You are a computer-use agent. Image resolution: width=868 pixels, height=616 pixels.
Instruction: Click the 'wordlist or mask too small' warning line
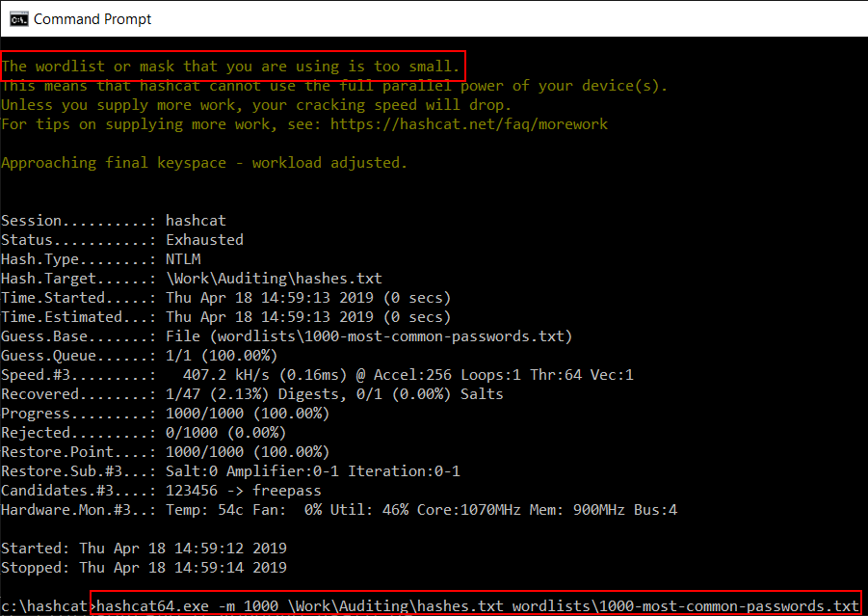230,67
